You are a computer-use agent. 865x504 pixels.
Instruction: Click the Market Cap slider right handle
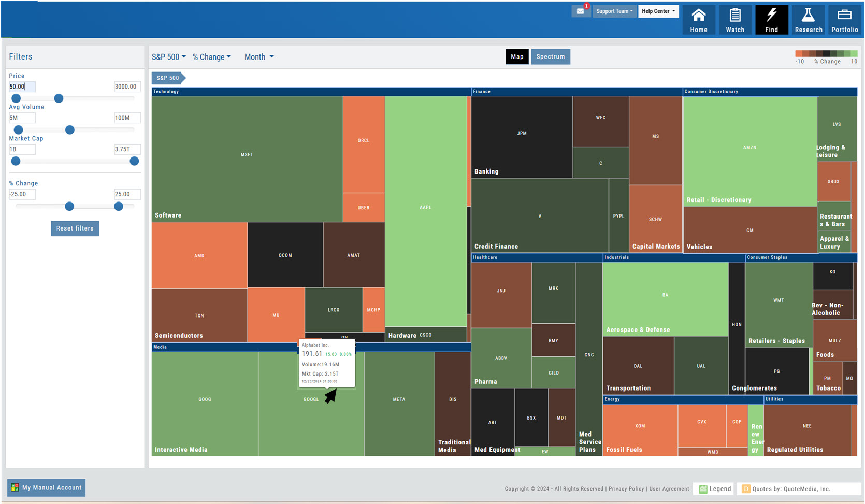[134, 161]
